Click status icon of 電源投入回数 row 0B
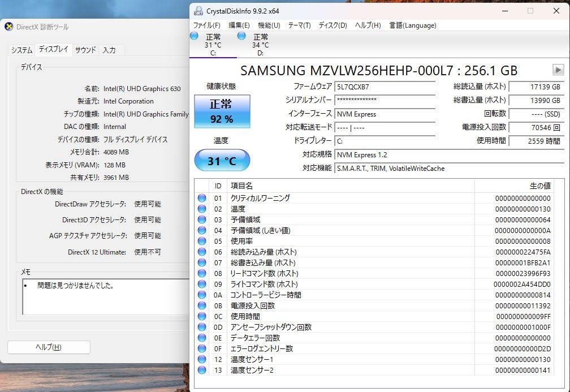The height and width of the screenshot is (392, 570). [x=202, y=305]
